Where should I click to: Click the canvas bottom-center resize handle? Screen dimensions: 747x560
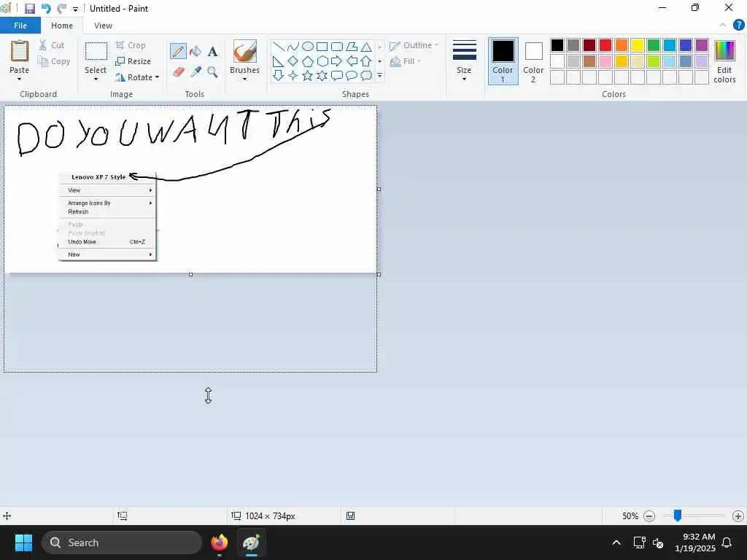click(190, 274)
